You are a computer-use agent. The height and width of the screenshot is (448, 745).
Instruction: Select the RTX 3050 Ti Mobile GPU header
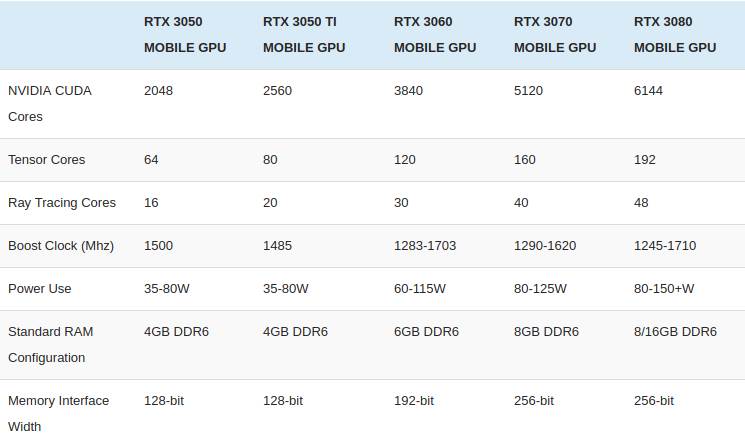tap(305, 34)
